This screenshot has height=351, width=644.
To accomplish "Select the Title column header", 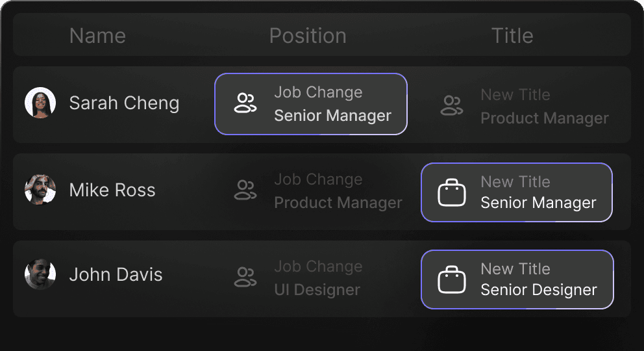I will [x=512, y=36].
